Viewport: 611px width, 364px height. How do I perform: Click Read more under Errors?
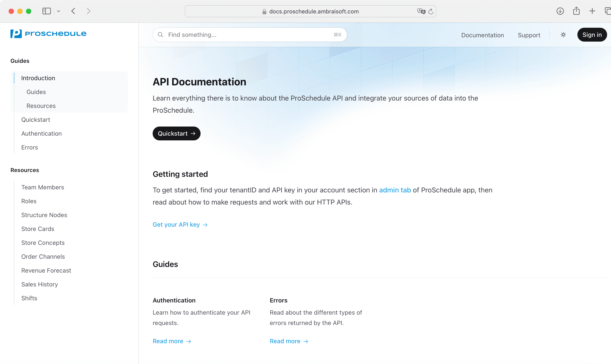pos(289,341)
